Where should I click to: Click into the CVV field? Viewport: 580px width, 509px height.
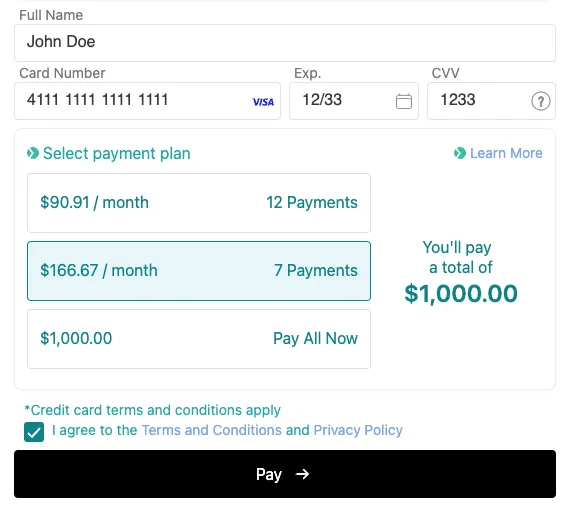tap(491, 101)
